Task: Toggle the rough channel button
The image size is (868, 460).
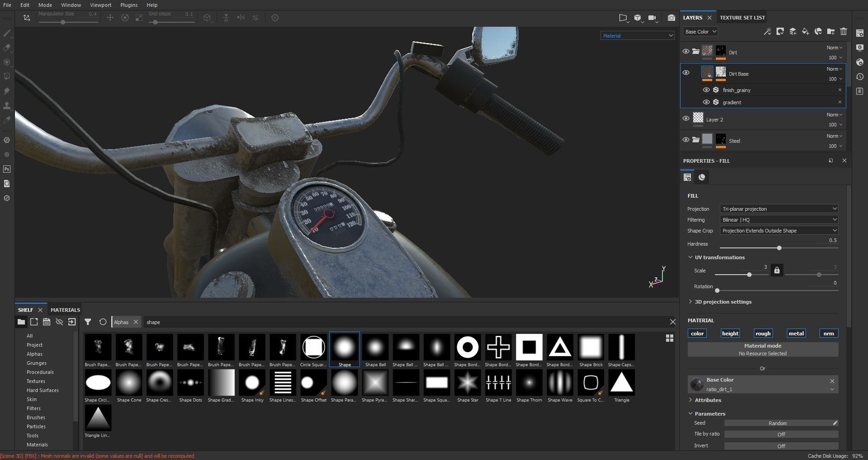Action: pos(763,333)
